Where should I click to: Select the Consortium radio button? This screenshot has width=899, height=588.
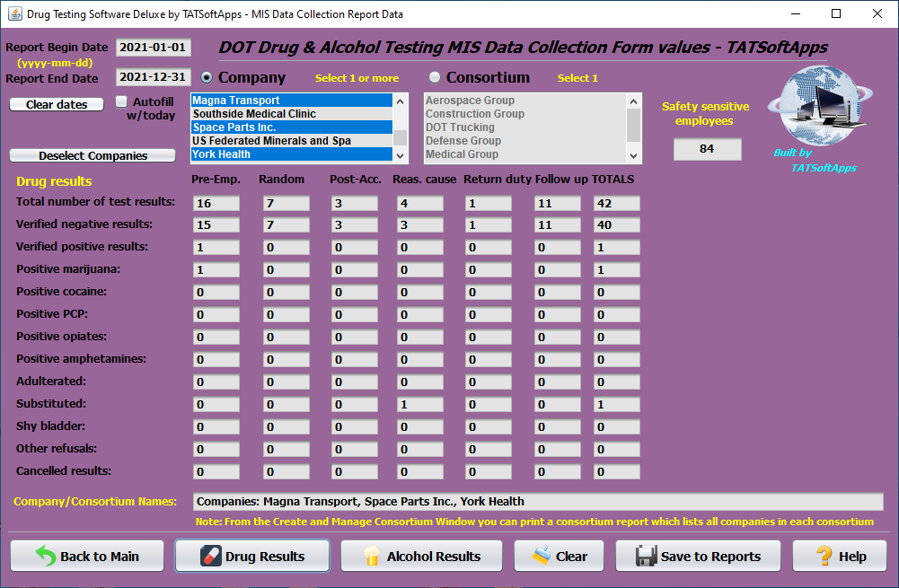pyautogui.click(x=435, y=77)
